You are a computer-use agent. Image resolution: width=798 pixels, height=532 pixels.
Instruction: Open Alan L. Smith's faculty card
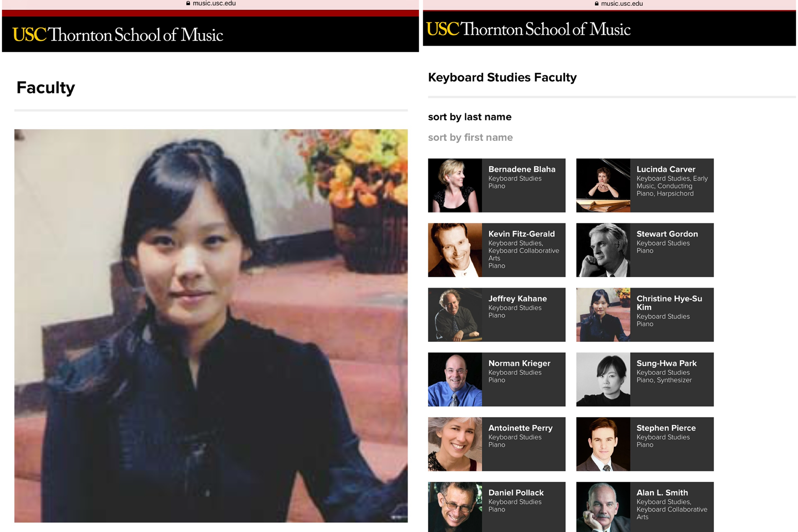point(645,507)
